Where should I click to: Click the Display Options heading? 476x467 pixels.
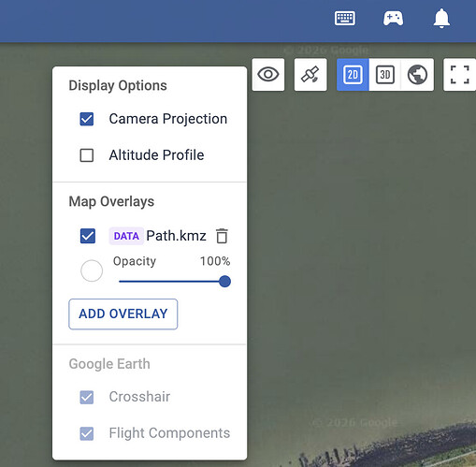[x=118, y=85]
